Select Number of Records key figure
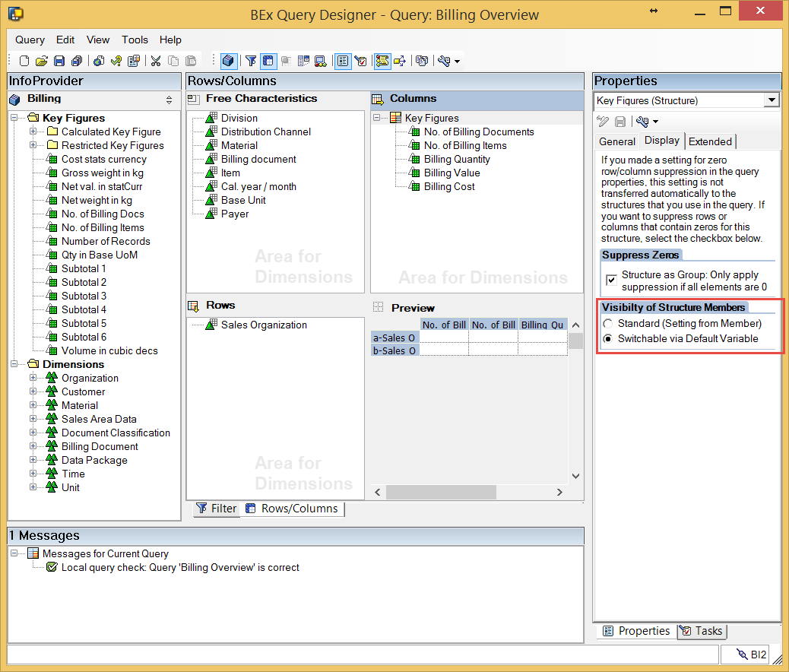This screenshot has height=672, width=789. pyautogui.click(x=106, y=241)
